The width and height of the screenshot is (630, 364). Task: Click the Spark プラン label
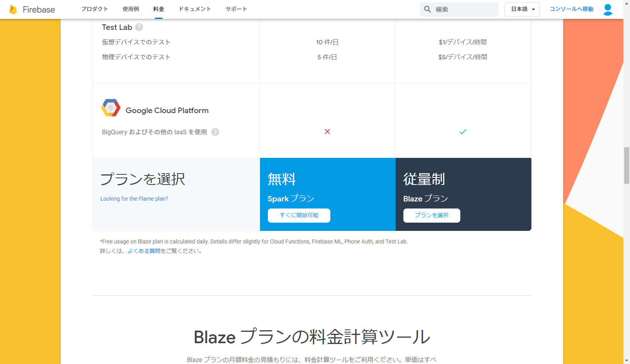click(291, 199)
